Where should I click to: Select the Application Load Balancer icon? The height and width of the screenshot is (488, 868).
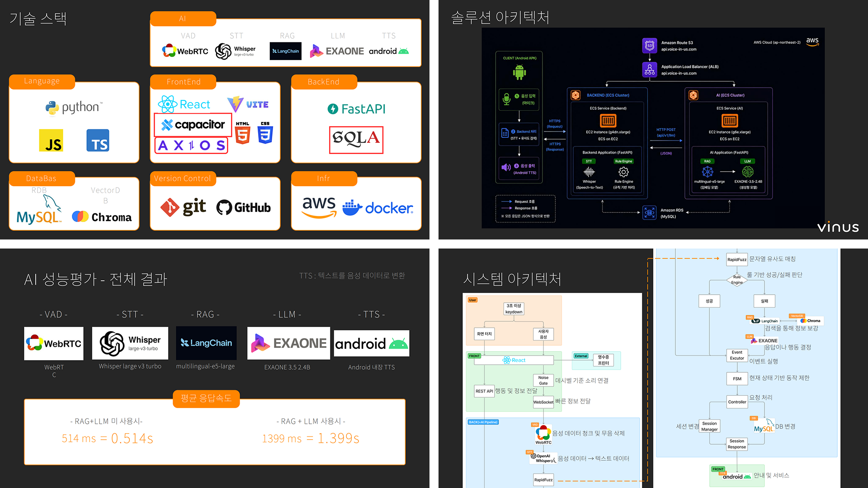pyautogui.click(x=650, y=70)
